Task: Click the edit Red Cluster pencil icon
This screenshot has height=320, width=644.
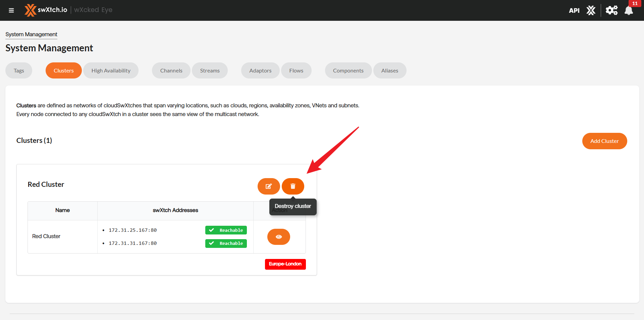Action: coord(269,186)
